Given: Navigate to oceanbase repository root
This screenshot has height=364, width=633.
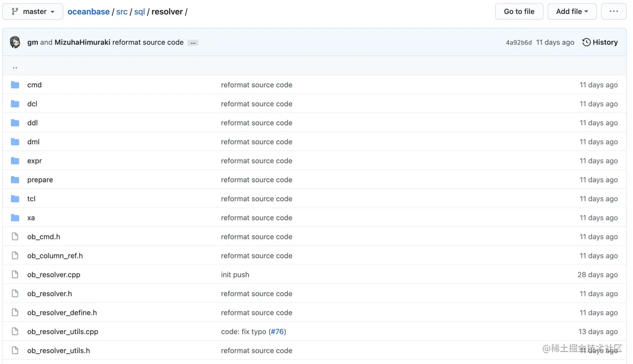Looking at the screenshot, I should point(88,11).
